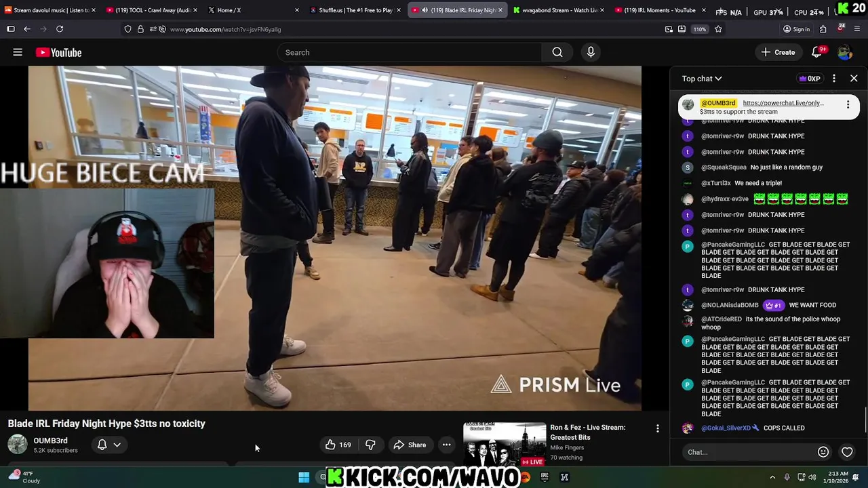Screen dimensions: 868x488
Task: Open picture-in-picture icon in the address bar
Action: pos(669,29)
